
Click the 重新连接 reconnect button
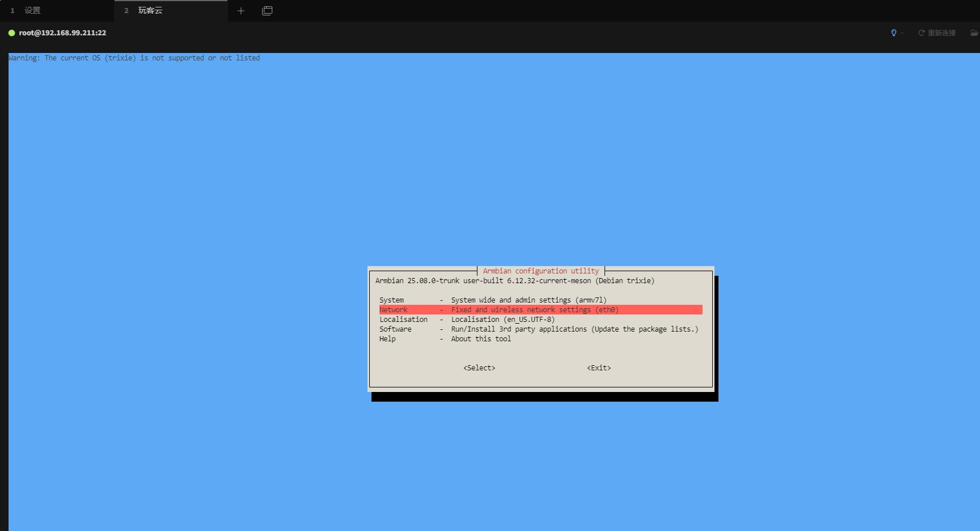tap(937, 33)
